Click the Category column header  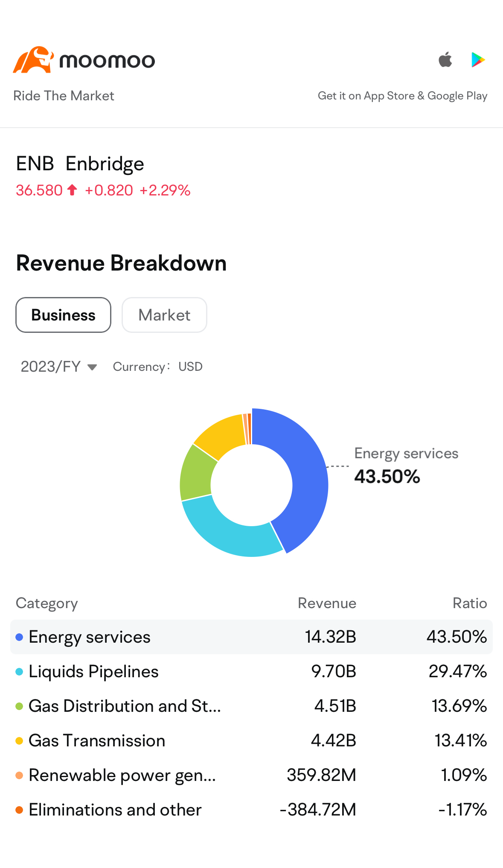(47, 603)
